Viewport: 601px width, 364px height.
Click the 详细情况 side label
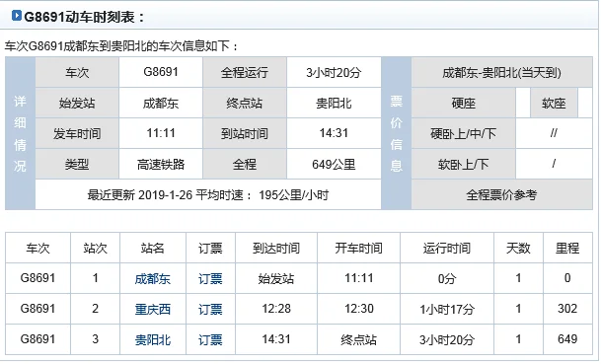click(x=20, y=133)
